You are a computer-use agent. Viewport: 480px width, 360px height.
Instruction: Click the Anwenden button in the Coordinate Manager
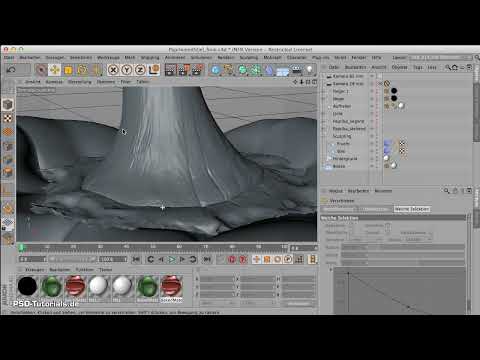pyautogui.click(x=298, y=304)
